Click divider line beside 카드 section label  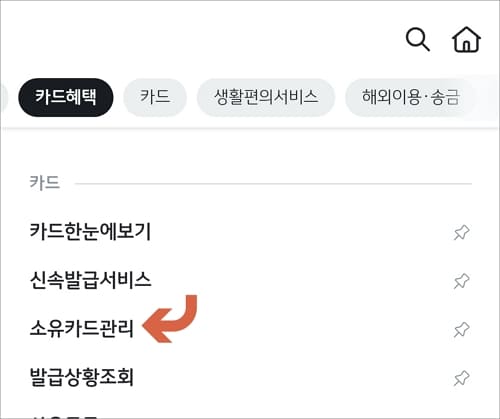coord(273,184)
